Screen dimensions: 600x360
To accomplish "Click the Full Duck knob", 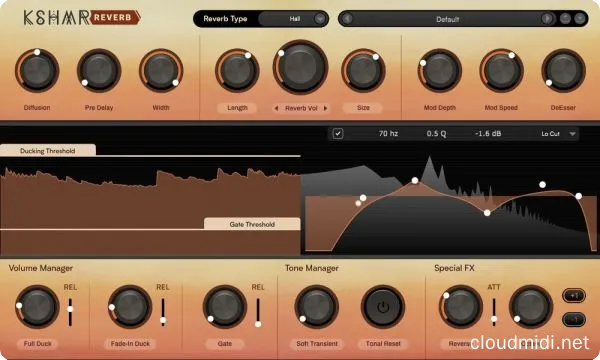I will pos(37,307).
